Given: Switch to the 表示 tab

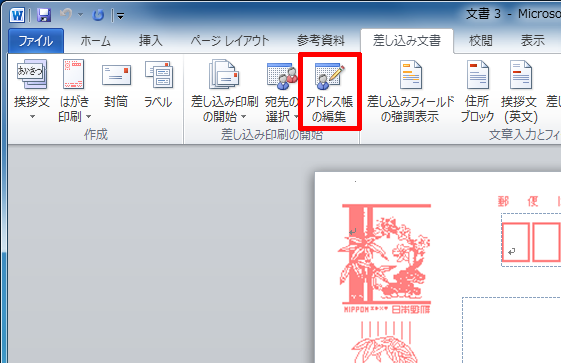Looking at the screenshot, I should pos(532,41).
